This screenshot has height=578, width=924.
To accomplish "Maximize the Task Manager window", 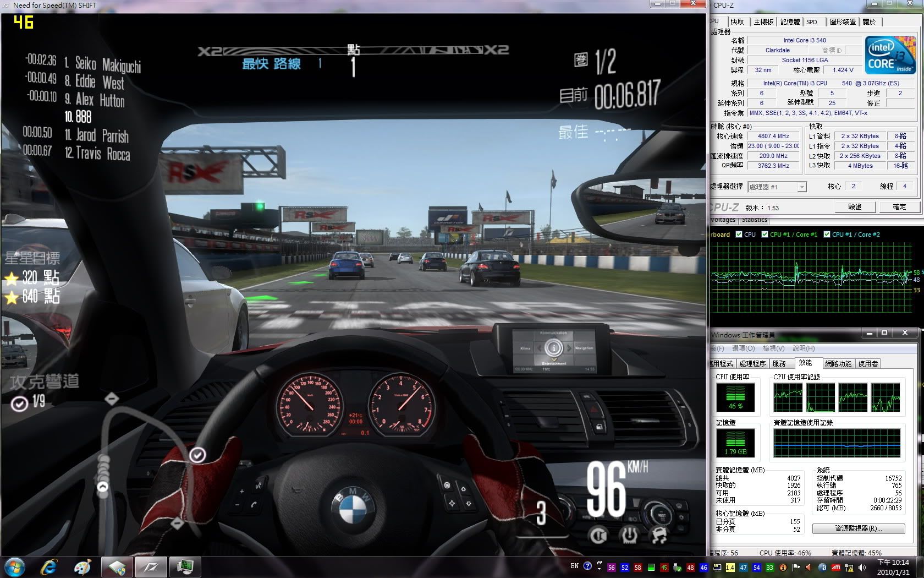I will (884, 332).
